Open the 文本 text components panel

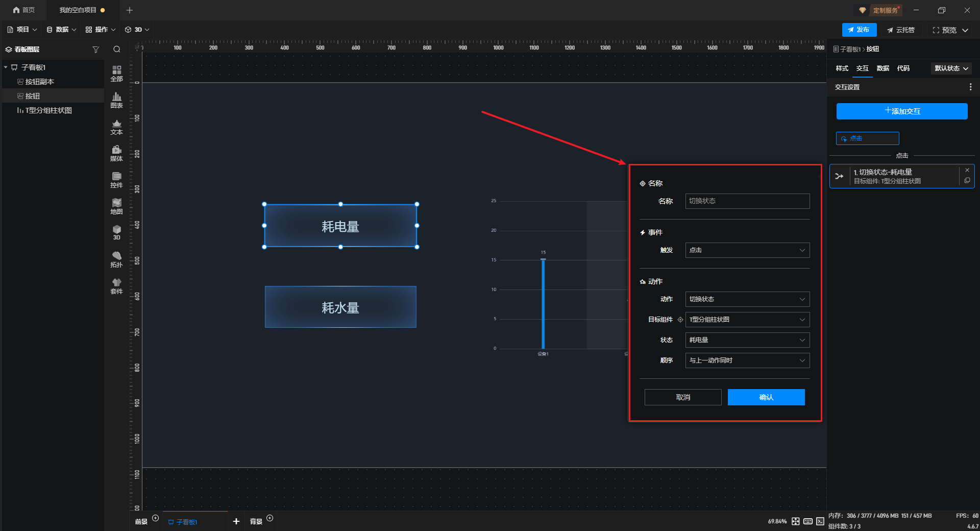point(116,127)
